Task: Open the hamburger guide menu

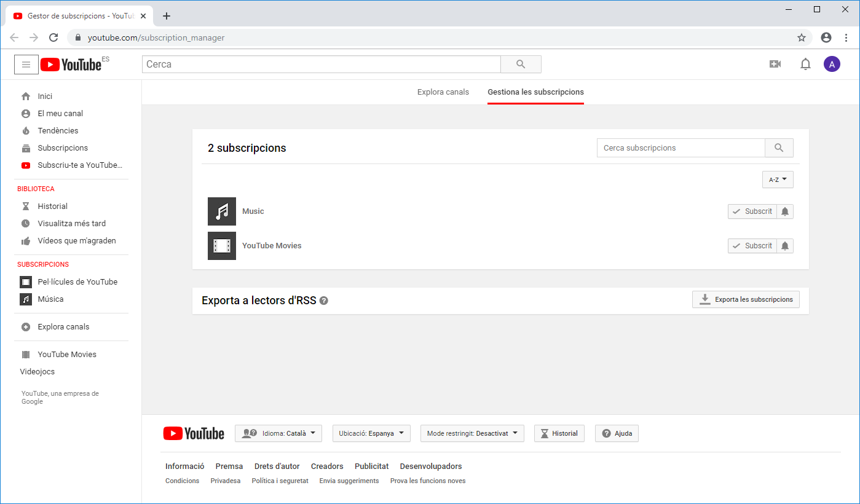Action: pos(26,65)
